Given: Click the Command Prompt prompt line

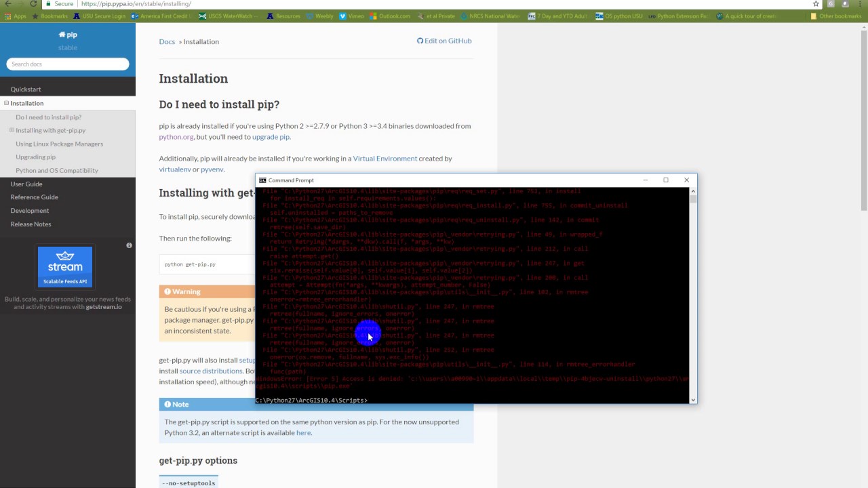Looking at the screenshot, I should click(312, 400).
